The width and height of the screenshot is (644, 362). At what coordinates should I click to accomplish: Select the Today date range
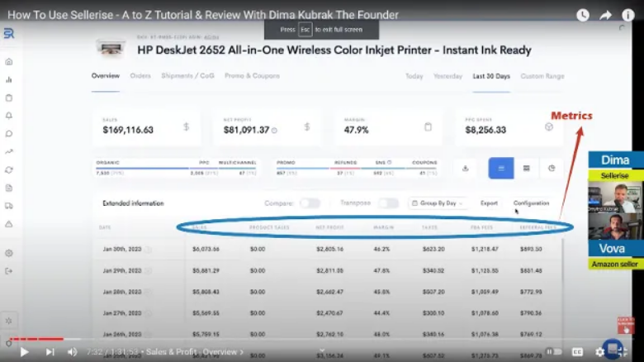tap(414, 77)
